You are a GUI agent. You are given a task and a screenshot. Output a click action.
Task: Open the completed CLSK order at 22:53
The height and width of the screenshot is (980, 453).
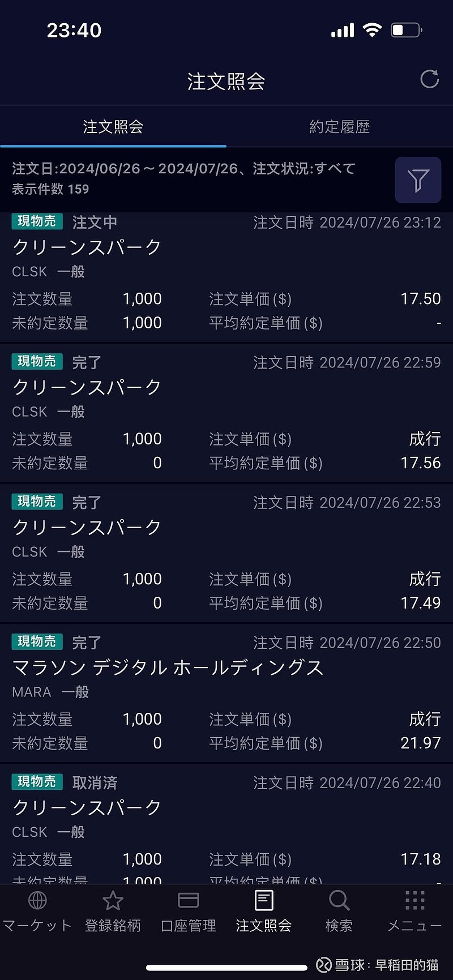pos(226,553)
